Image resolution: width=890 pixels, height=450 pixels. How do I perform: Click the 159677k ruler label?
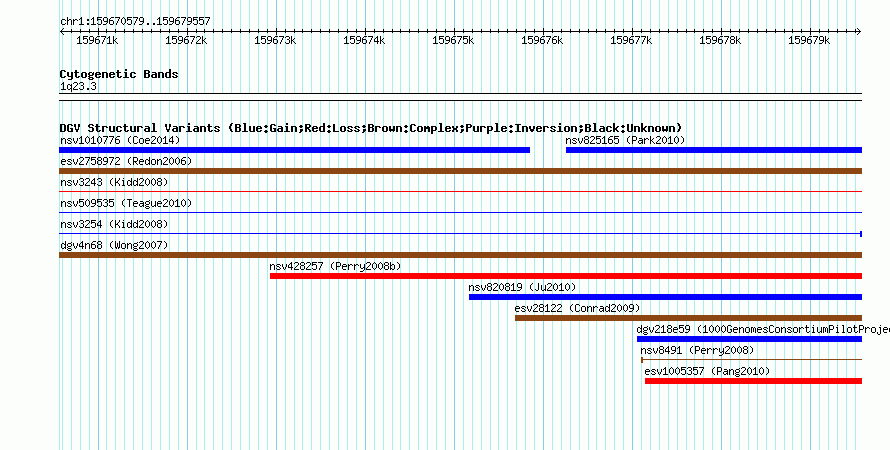pos(631,40)
